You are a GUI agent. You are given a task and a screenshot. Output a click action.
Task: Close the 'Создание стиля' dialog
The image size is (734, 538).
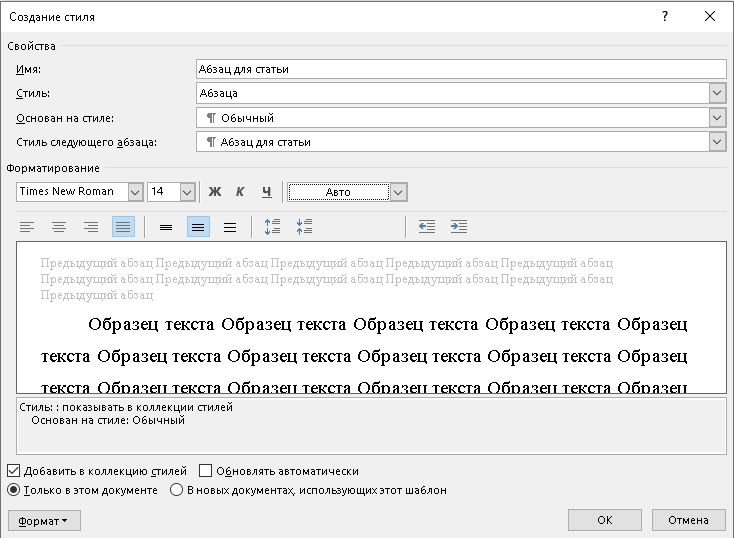pyautogui.click(x=710, y=16)
